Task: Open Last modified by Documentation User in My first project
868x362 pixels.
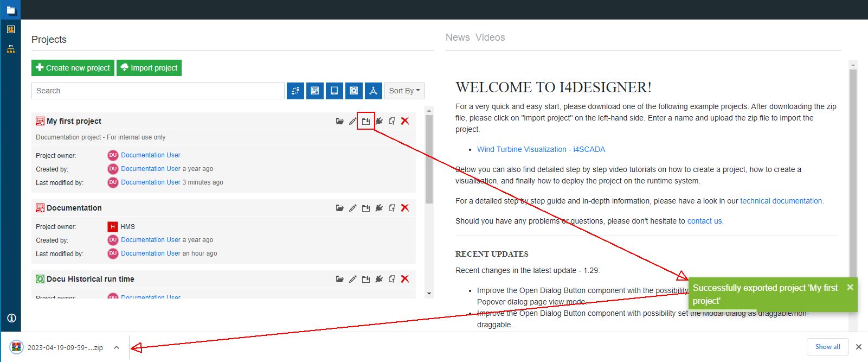Action: tap(151, 182)
